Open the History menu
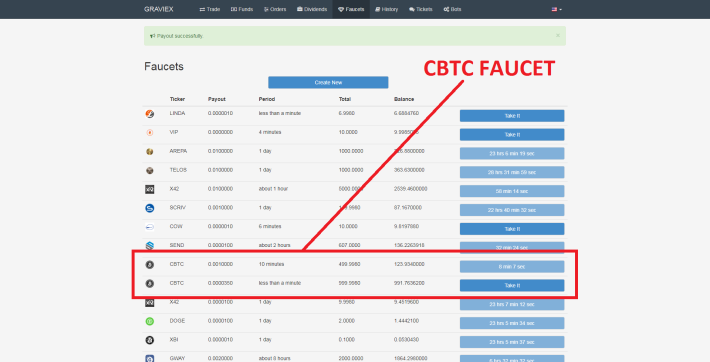The width and height of the screenshot is (710, 362). click(386, 9)
